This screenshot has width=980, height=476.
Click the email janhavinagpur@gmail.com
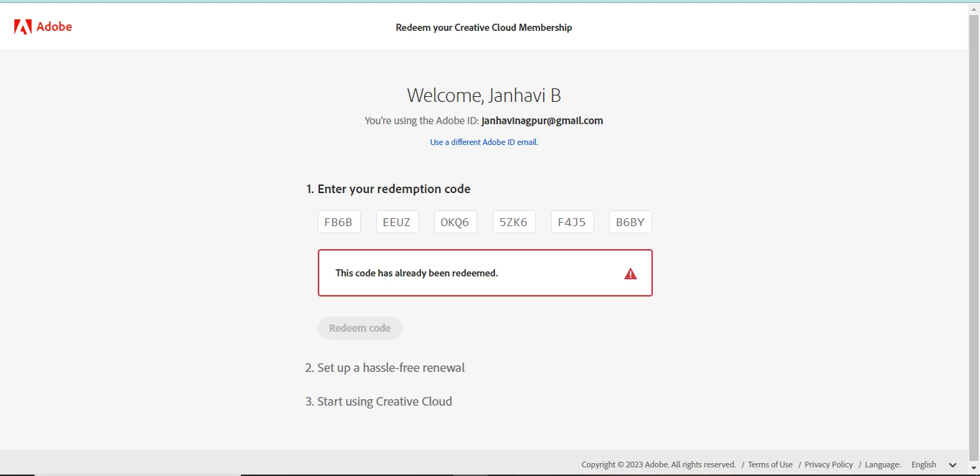tap(542, 121)
